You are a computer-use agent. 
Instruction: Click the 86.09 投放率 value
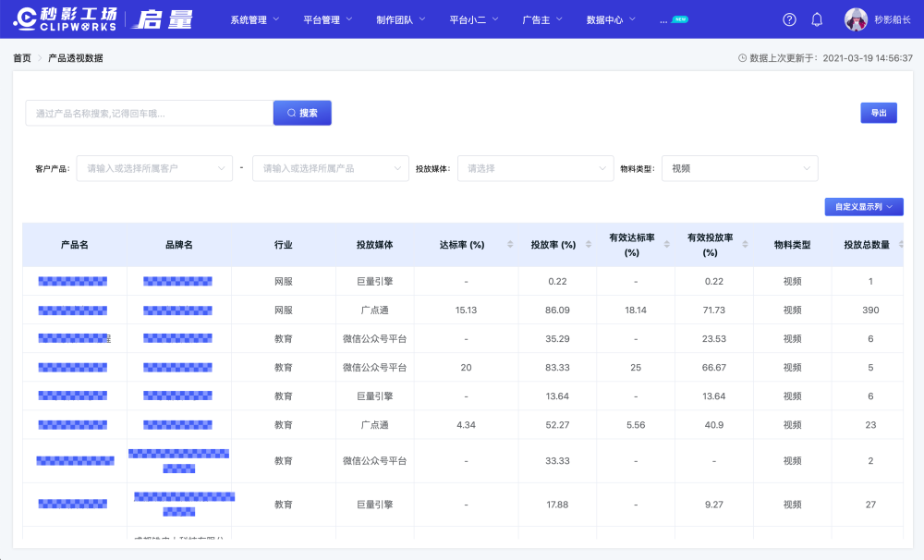click(557, 310)
